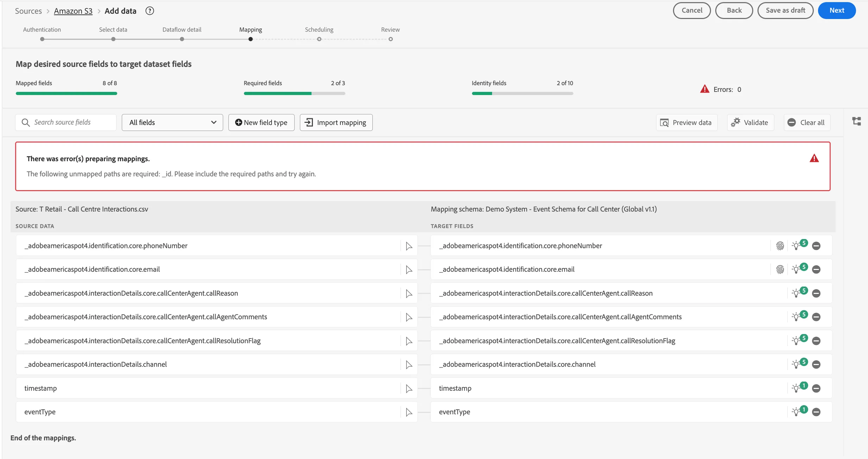Image resolution: width=868 pixels, height=459 pixels.
Task: Open data prep arrow for phoneNumber source row
Action: (409, 246)
